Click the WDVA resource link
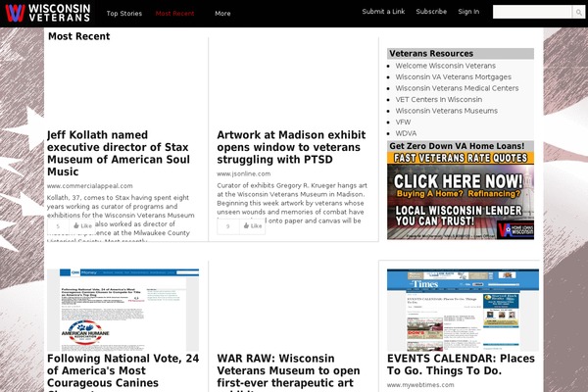 point(406,133)
